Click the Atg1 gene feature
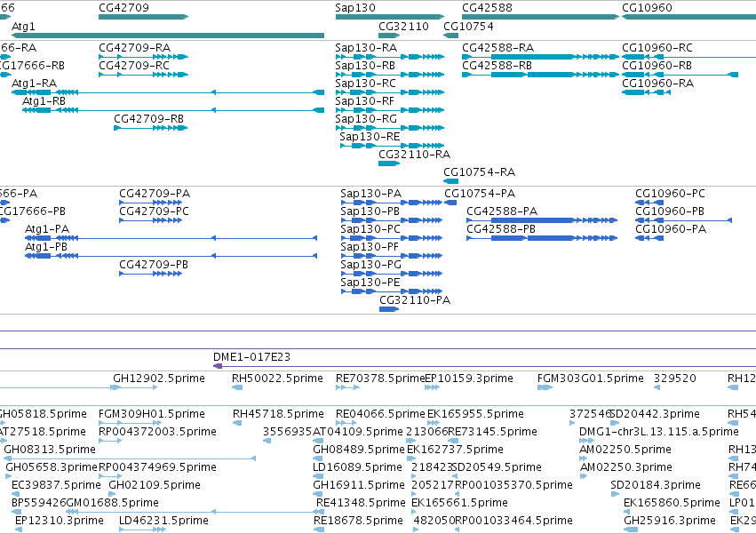Image resolution: width=756 pixels, height=534 pixels. click(168, 36)
